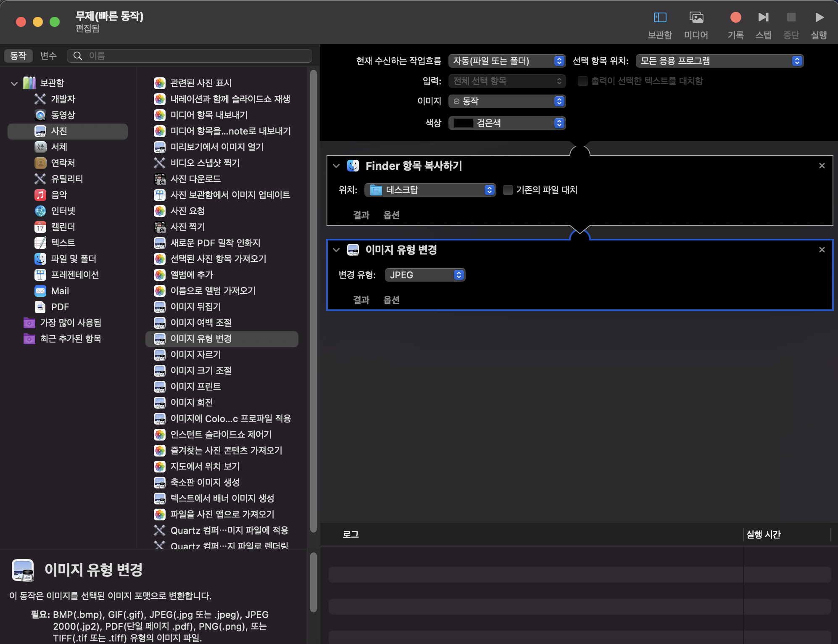Run one step with the 스텝 icon

coord(763,18)
